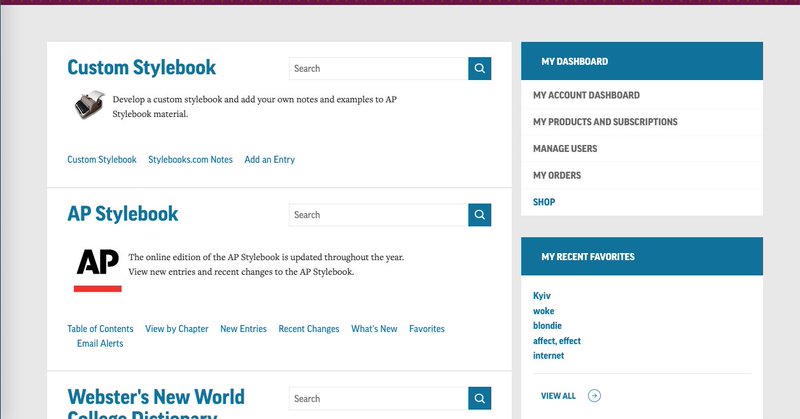The width and height of the screenshot is (800, 419).
Task: Click the Add an Entry link
Action: (269, 160)
